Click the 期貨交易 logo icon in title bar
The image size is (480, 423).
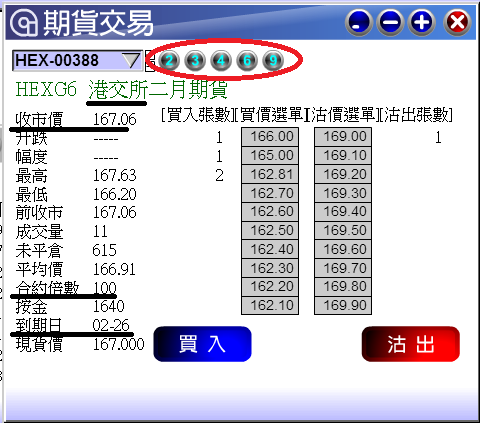click(24, 23)
